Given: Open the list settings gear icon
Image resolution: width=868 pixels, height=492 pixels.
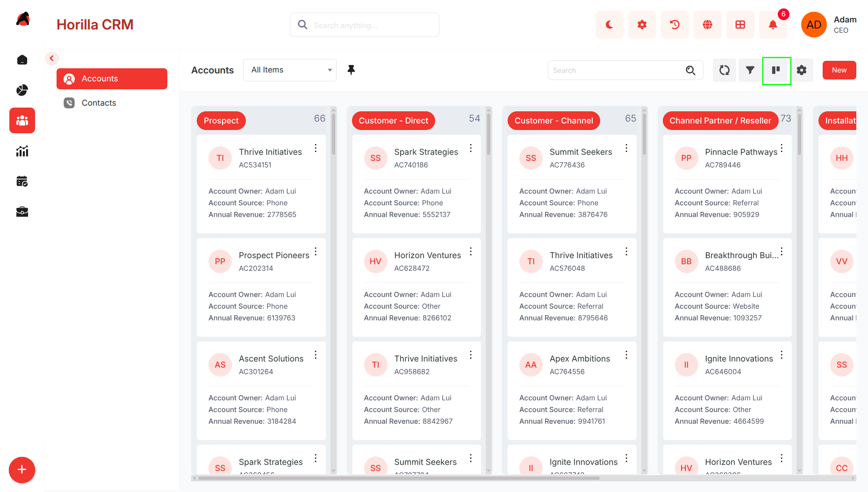Looking at the screenshot, I should click(x=802, y=70).
